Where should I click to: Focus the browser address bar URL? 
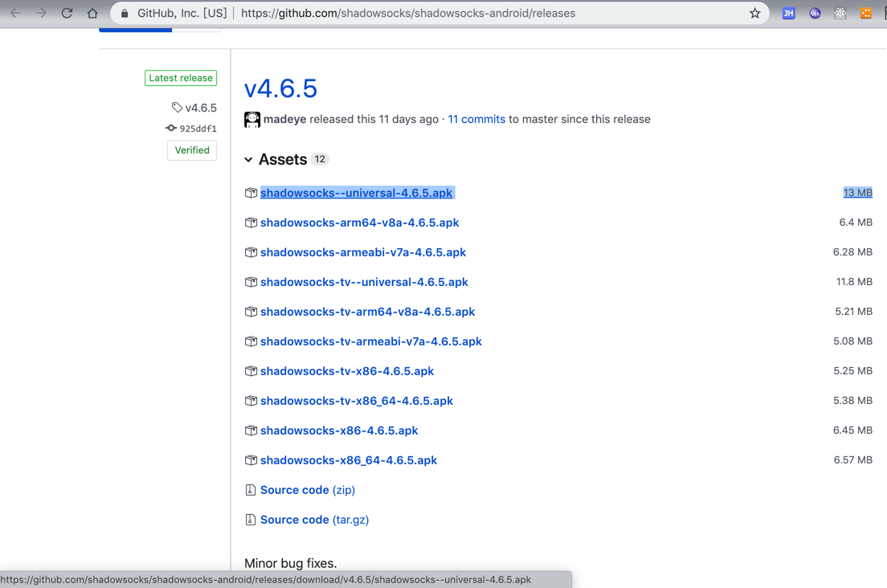click(408, 13)
